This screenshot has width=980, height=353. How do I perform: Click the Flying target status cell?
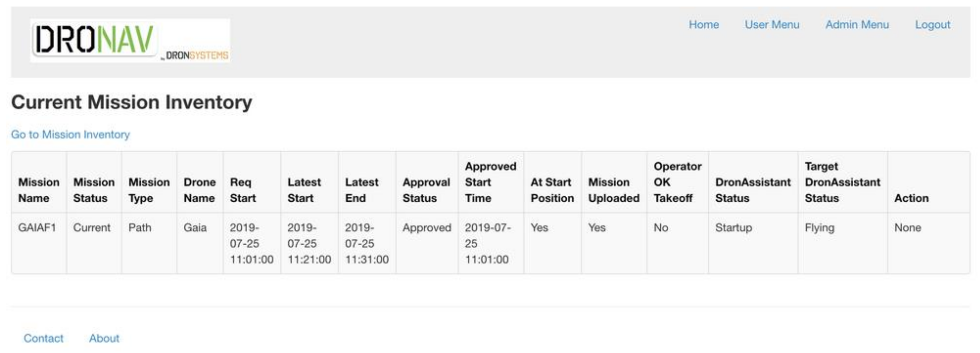pos(819,227)
